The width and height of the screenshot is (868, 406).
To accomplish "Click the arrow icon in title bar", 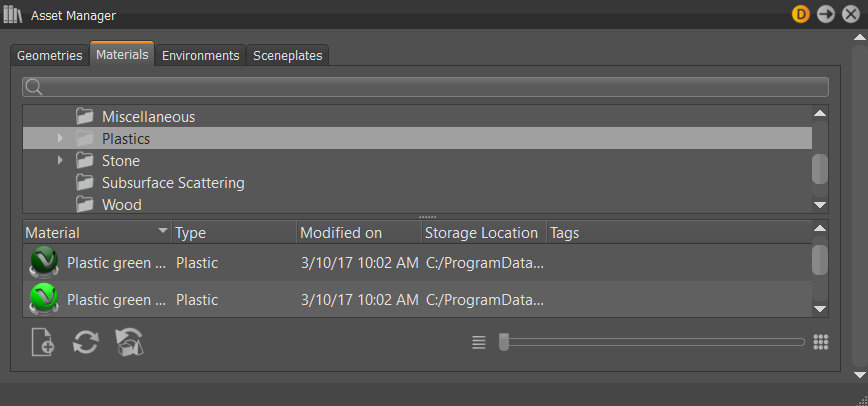I will [x=825, y=14].
